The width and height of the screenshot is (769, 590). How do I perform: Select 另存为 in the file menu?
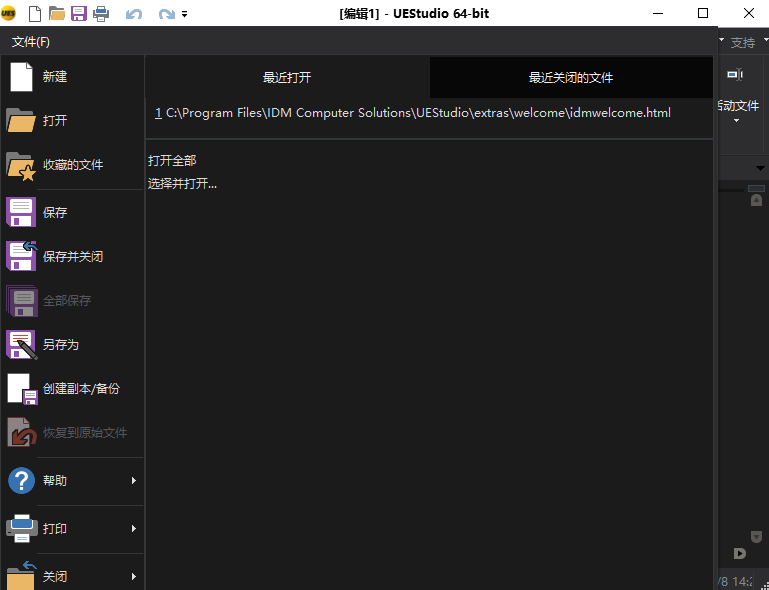click(x=72, y=345)
